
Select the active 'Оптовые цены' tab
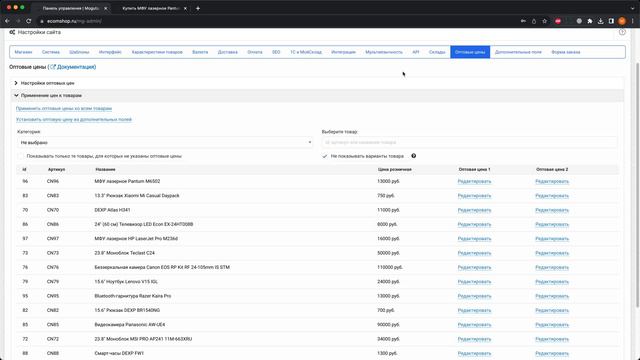470,52
